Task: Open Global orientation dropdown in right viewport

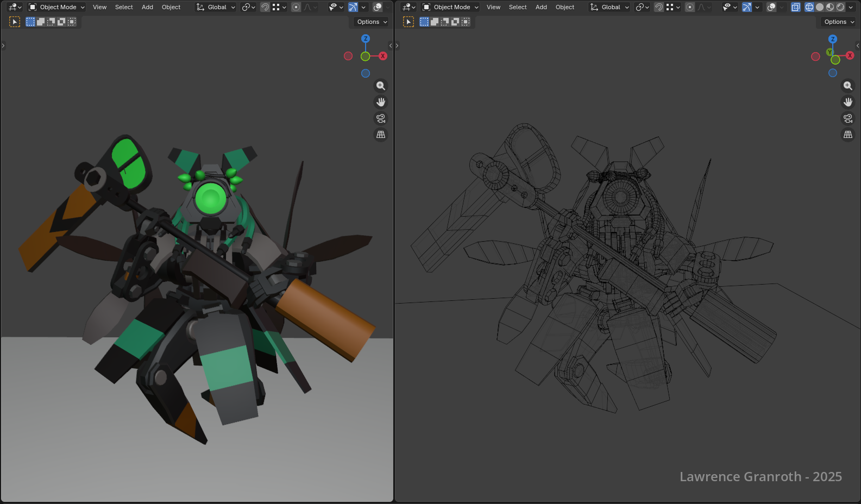Action: click(x=611, y=7)
